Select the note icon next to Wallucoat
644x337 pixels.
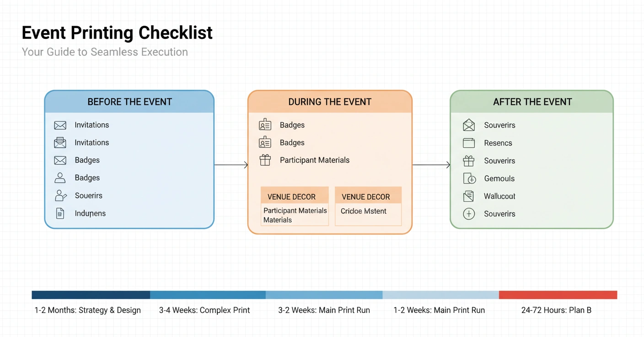click(468, 196)
